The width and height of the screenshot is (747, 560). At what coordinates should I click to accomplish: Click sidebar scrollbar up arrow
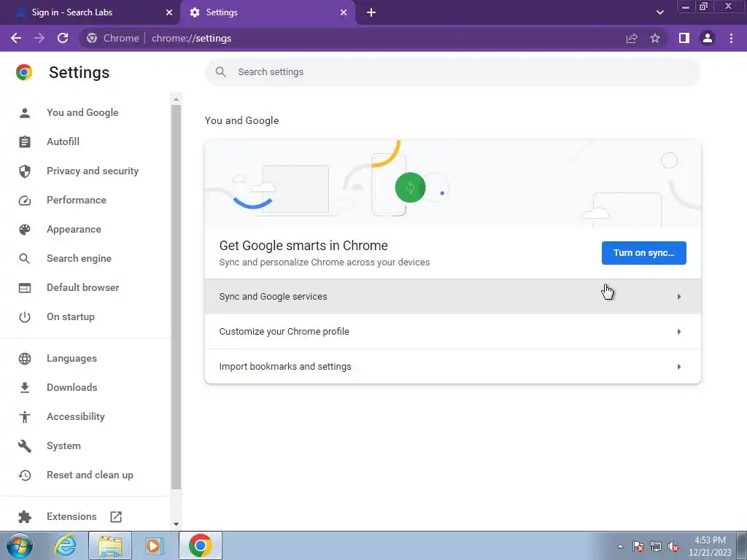tap(177, 99)
